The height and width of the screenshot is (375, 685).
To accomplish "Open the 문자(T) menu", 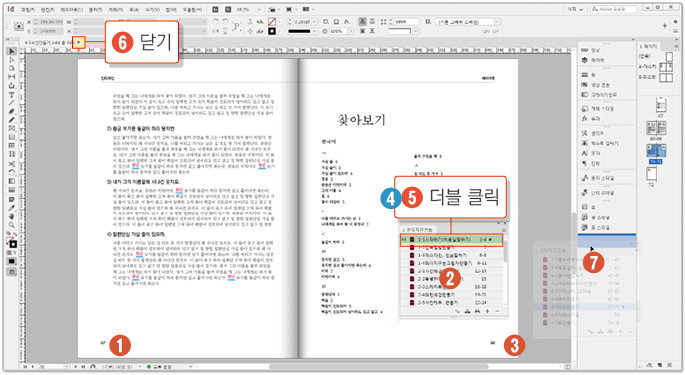I will click(96, 9).
